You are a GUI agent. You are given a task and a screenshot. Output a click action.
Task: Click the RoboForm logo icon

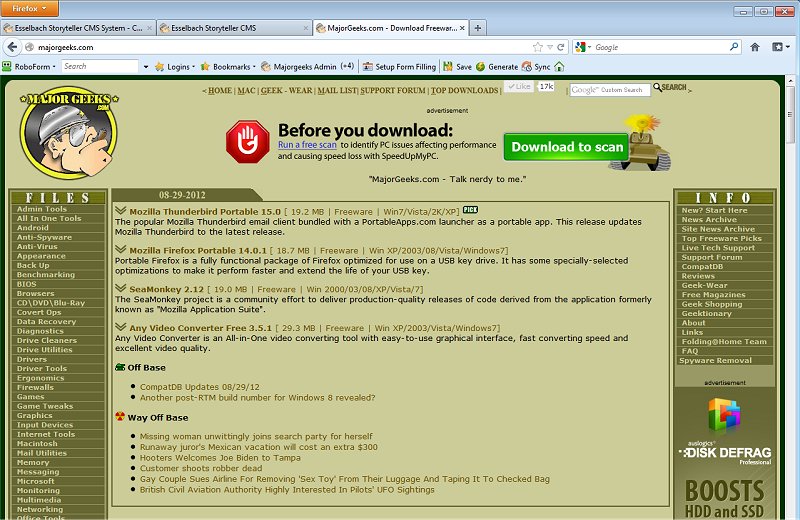(x=7, y=66)
